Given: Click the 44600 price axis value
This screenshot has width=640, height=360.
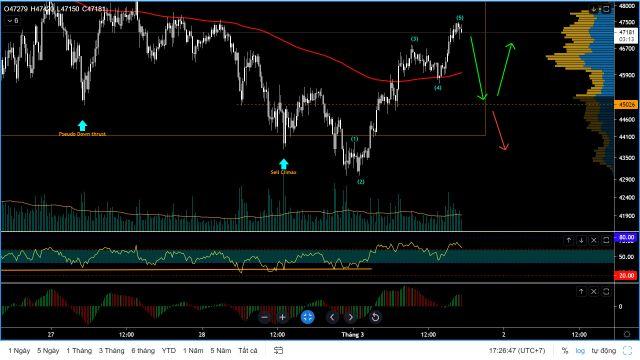Looking at the screenshot, I should point(626,120).
